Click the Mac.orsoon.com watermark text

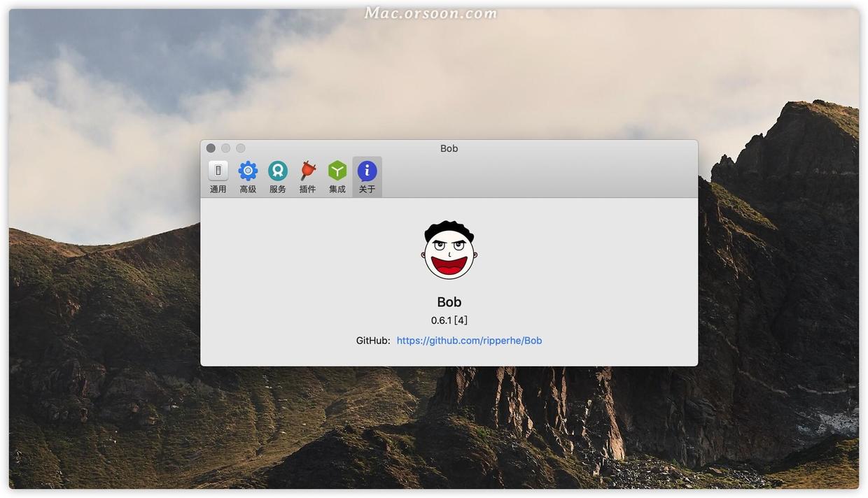tap(430, 12)
